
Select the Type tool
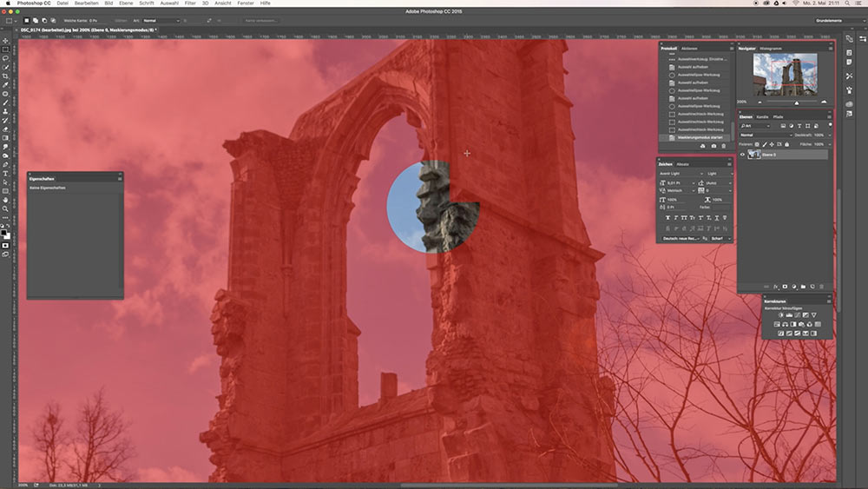point(5,174)
